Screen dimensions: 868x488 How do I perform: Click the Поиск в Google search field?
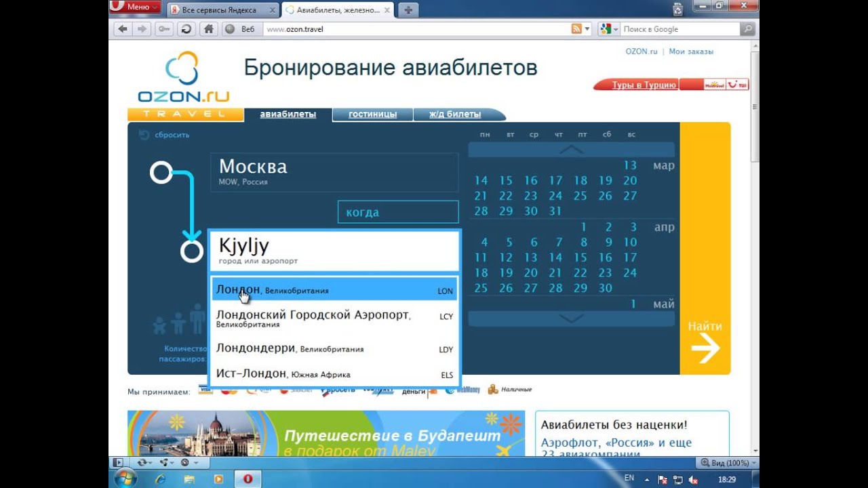click(680, 29)
